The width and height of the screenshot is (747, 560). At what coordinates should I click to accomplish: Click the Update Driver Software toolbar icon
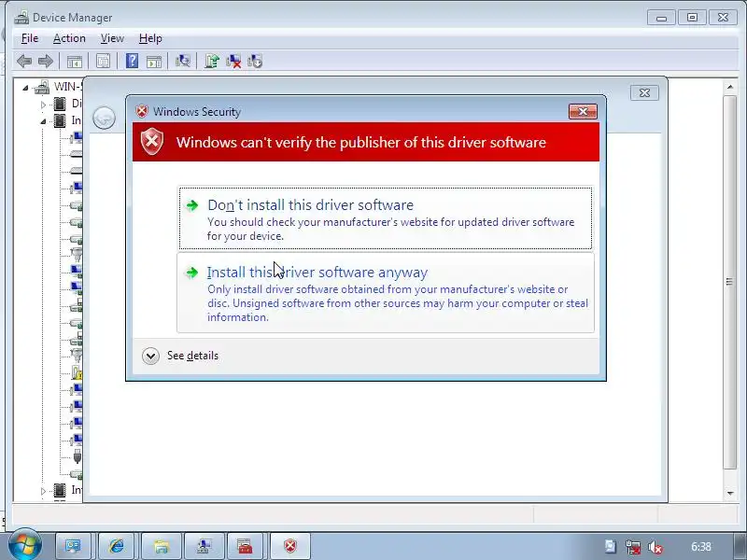pos(212,61)
